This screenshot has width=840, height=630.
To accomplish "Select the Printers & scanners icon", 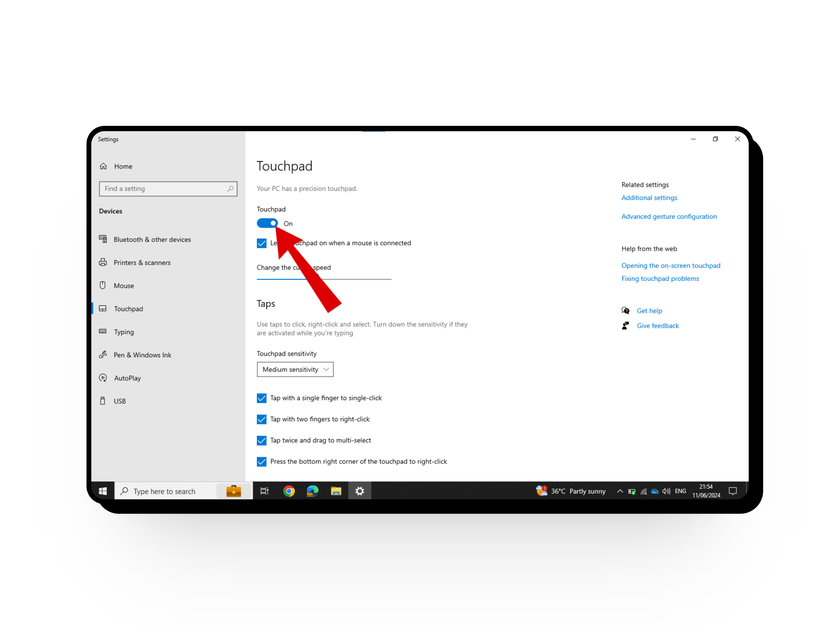I will coord(103,262).
